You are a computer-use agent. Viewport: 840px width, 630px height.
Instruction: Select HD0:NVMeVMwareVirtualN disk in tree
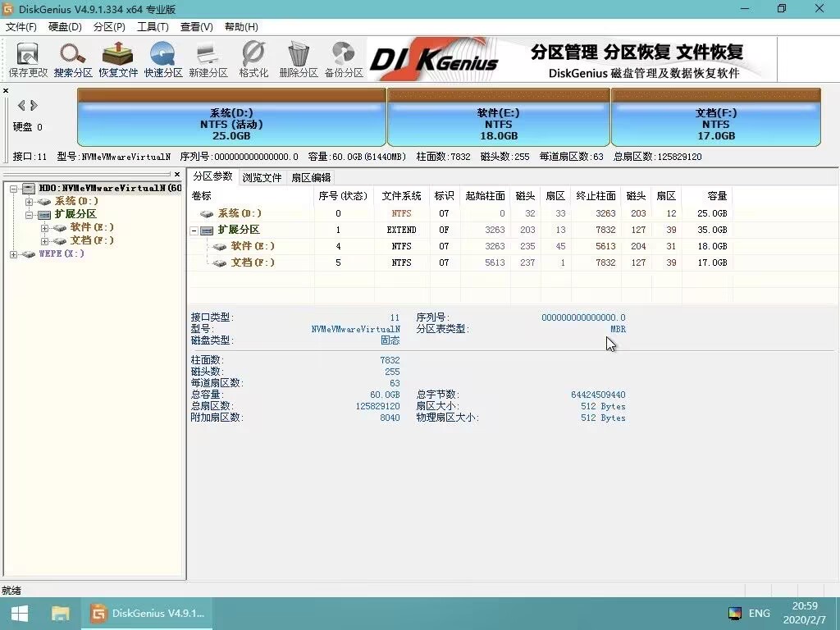(x=110, y=188)
